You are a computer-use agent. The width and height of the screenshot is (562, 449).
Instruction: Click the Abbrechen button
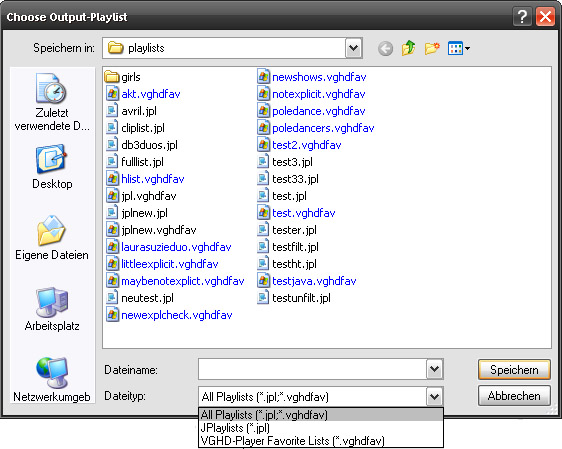[x=514, y=396]
